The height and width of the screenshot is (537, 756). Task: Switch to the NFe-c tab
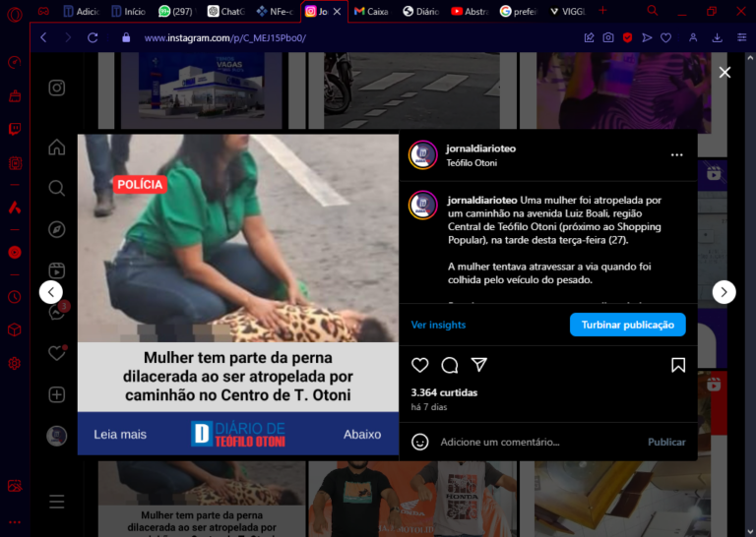(276, 11)
